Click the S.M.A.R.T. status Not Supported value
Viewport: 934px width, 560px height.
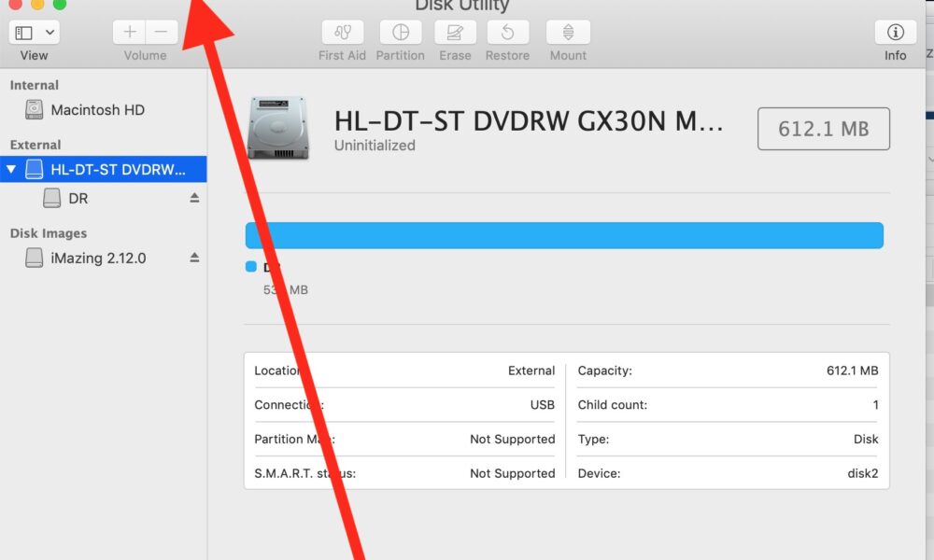[x=512, y=474]
